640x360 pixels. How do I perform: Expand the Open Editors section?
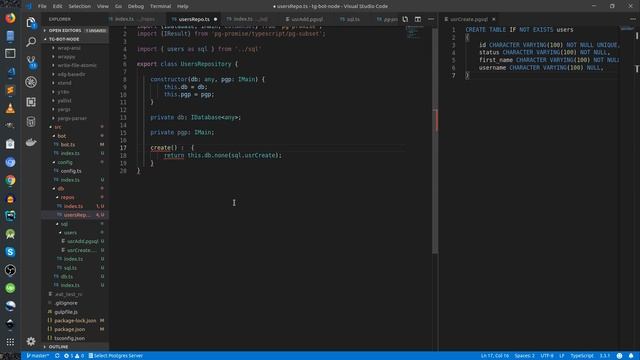(x=76, y=31)
